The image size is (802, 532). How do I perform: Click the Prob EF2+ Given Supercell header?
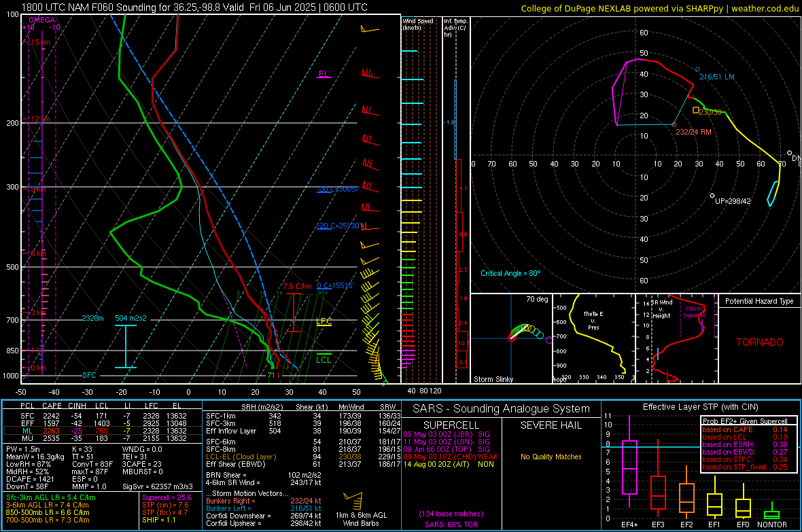(x=745, y=421)
